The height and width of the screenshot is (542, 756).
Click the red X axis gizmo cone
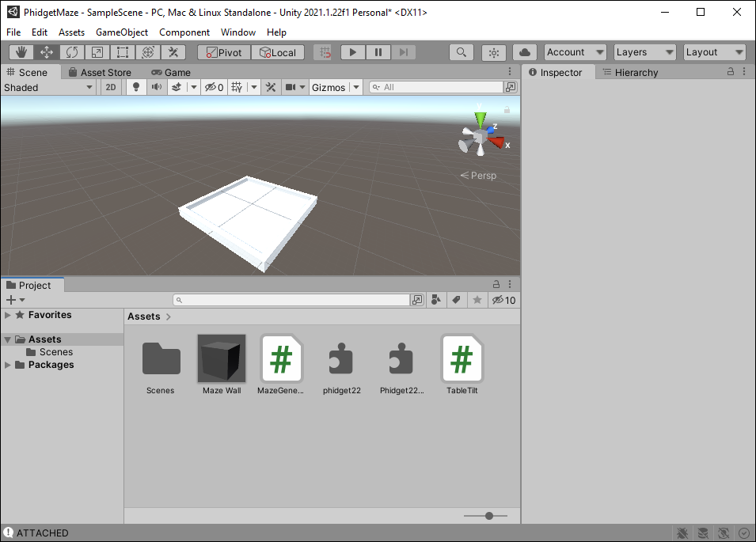[496, 142]
